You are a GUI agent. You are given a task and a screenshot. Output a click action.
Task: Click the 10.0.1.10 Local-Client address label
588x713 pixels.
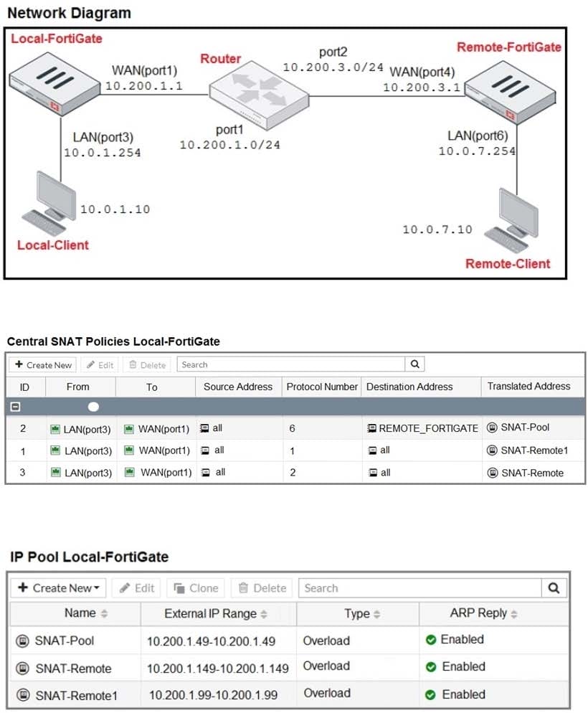pyautogui.click(x=115, y=209)
